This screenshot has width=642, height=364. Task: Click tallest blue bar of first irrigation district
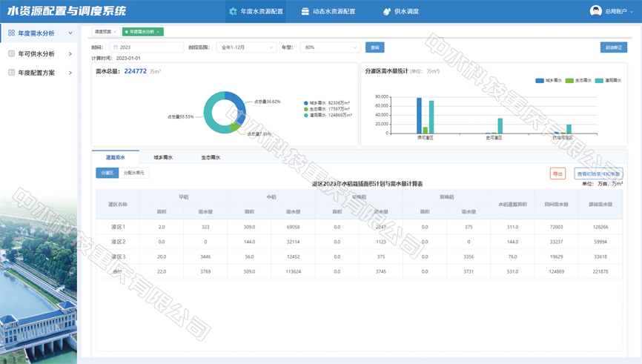pyautogui.click(x=419, y=116)
